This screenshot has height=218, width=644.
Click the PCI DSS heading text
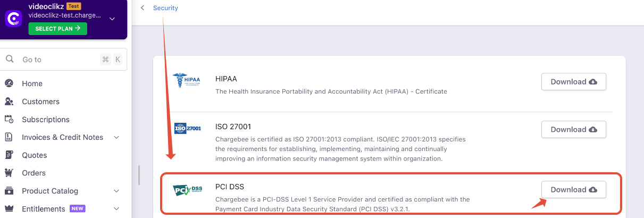pos(230,187)
